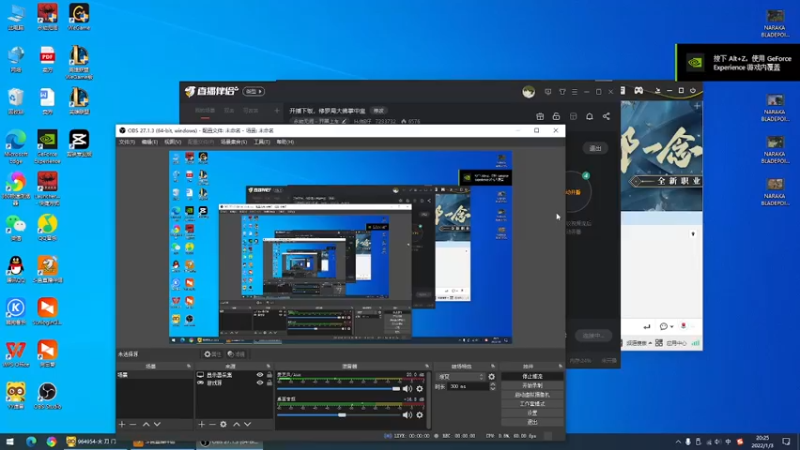Pop out Controls dock header icon
Screen dimensions: 800x450
(560, 366)
